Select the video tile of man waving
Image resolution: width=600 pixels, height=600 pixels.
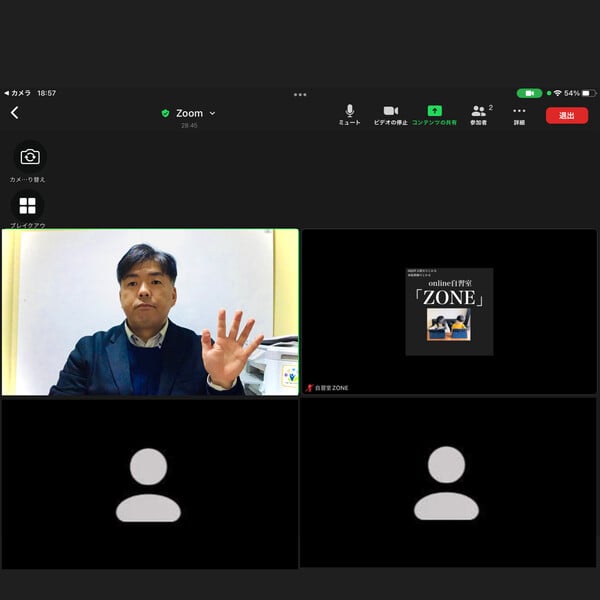(150, 312)
